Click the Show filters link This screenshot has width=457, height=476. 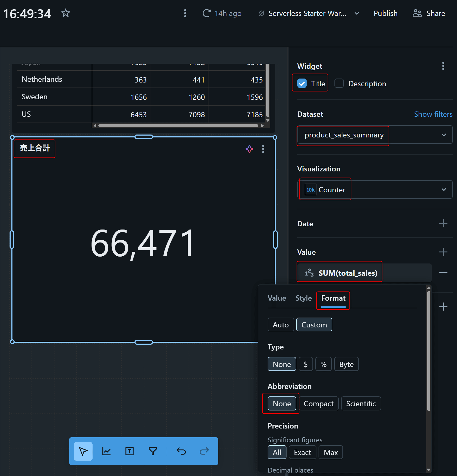(433, 114)
